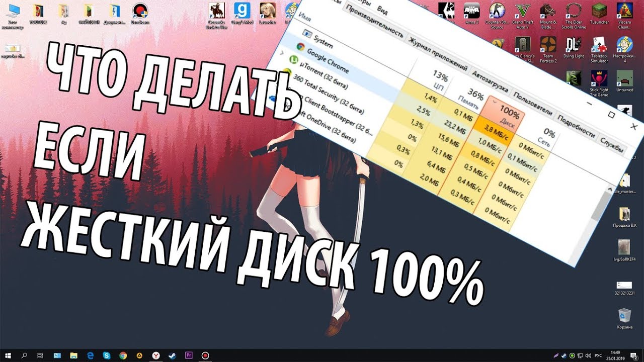Open the Bandicam desktop shortcut

click(140, 14)
